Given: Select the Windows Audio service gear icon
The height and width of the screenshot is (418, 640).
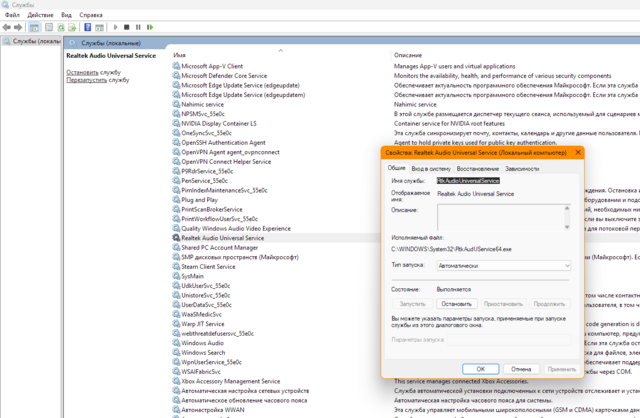Looking at the screenshot, I should [177, 343].
